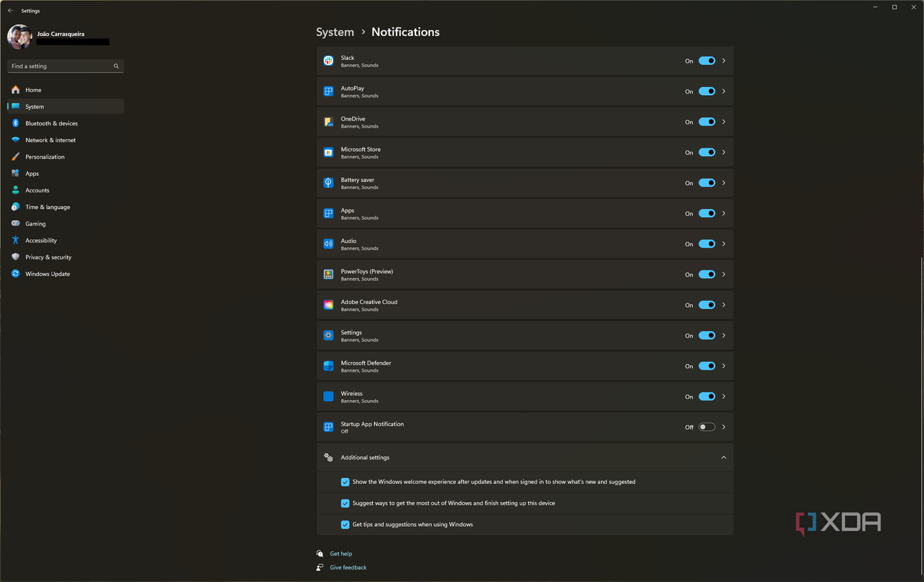Click the Gaming controller icon in sidebar
The image size is (924, 582).
pos(15,223)
